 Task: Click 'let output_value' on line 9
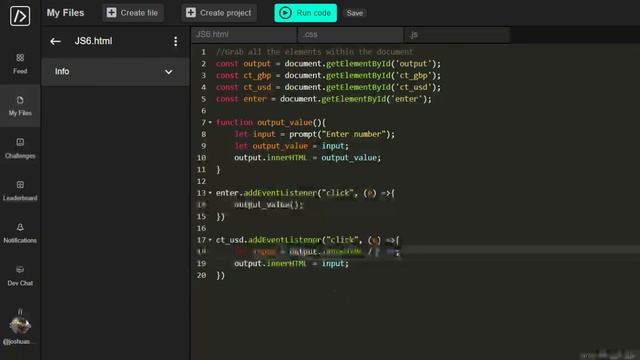[x=271, y=146]
